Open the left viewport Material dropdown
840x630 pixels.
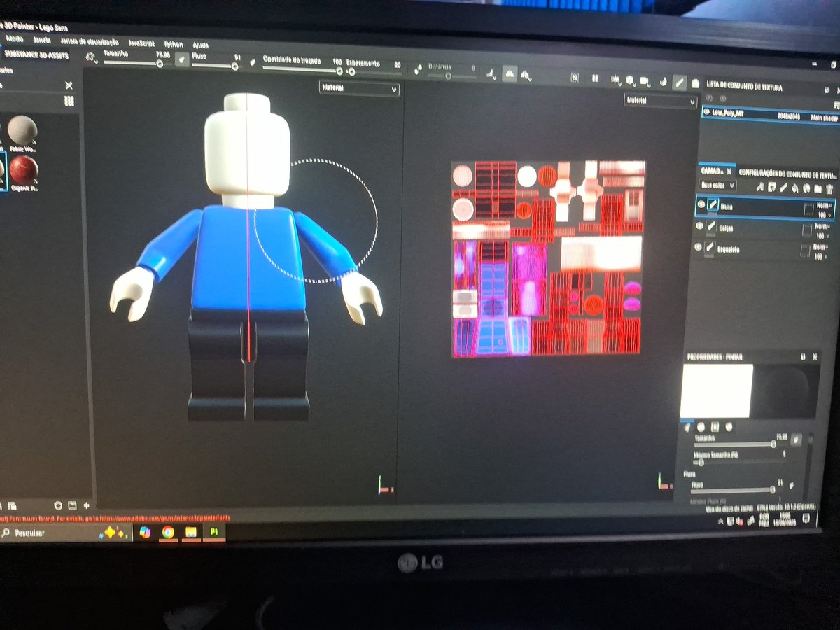(x=358, y=89)
